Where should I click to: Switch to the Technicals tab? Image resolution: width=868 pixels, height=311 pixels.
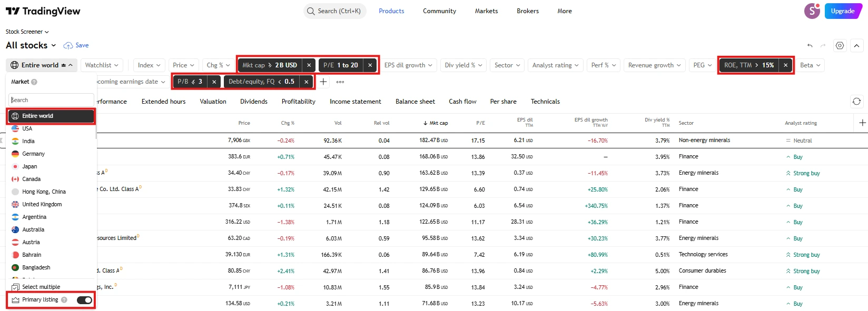pos(545,102)
